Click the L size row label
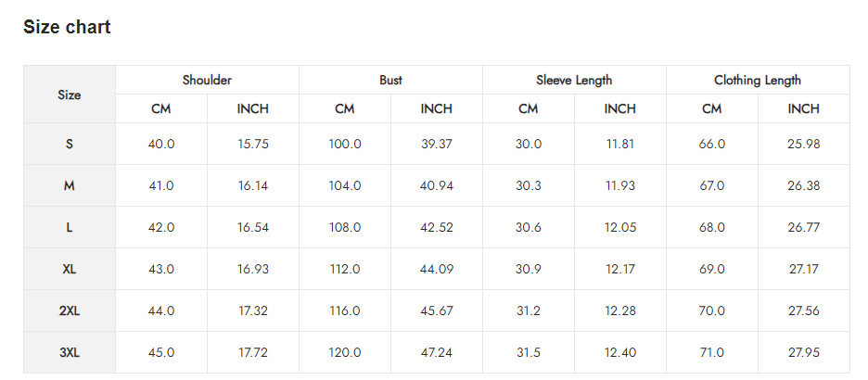This screenshot has height=380, width=868. coord(70,228)
